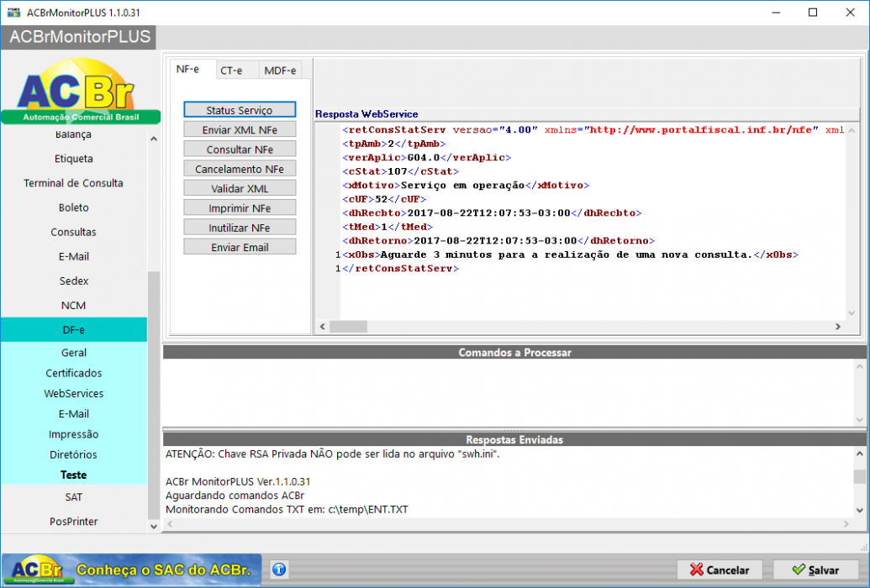Click the Respostas Enviadas scroll down arrow
This screenshot has width=870, height=588.
(x=859, y=510)
